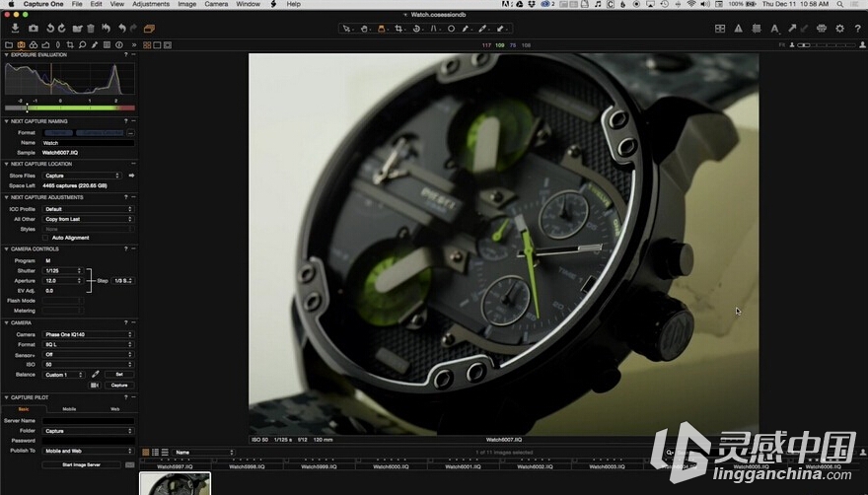
Task: Open the Window menu
Action: pyautogui.click(x=248, y=4)
